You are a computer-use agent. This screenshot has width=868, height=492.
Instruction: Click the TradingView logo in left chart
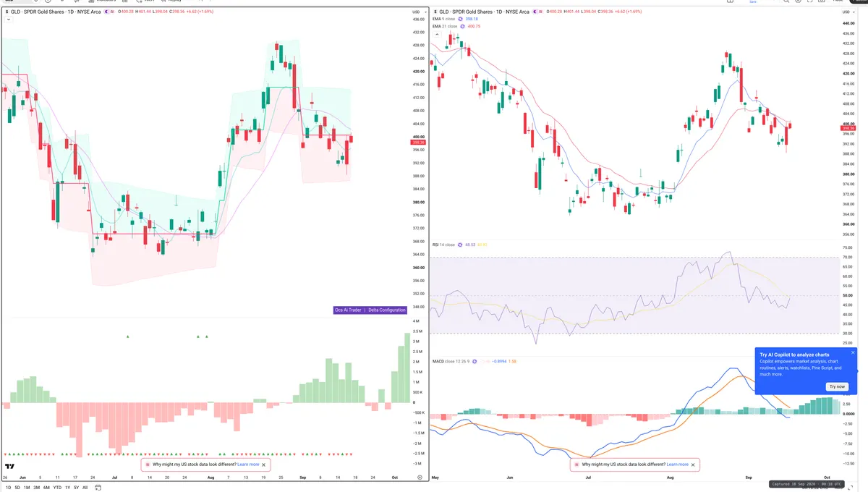click(10, 467)
